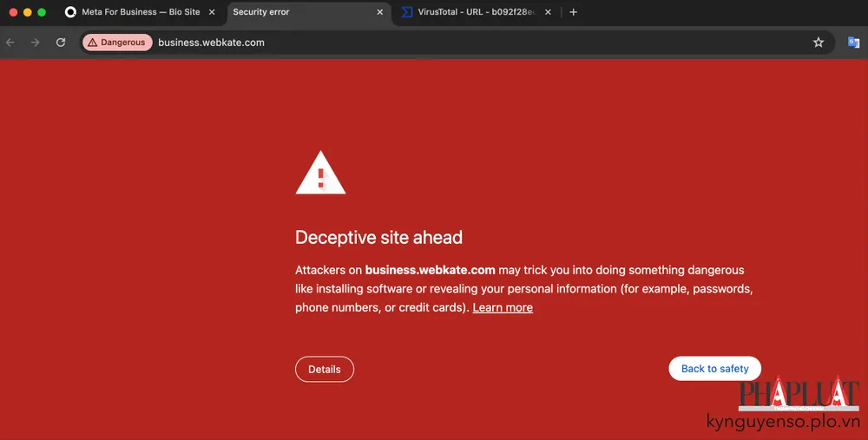Close the Security error tab
The image size is (868, 440).
pyautogui.click(x=380, y=11)
